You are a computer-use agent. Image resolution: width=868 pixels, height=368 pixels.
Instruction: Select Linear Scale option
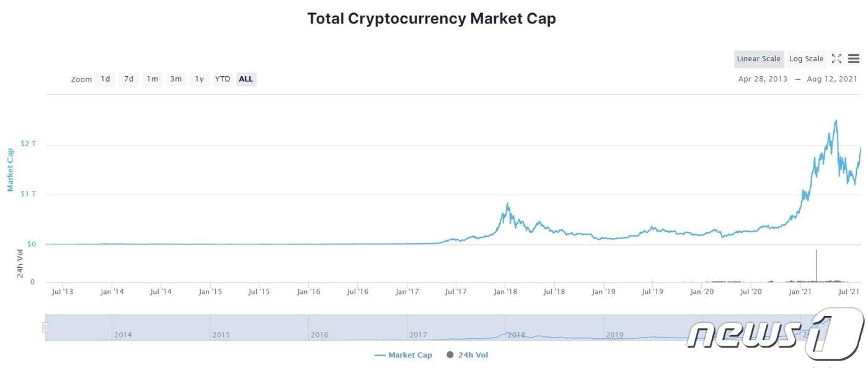[x=759, y=59]
